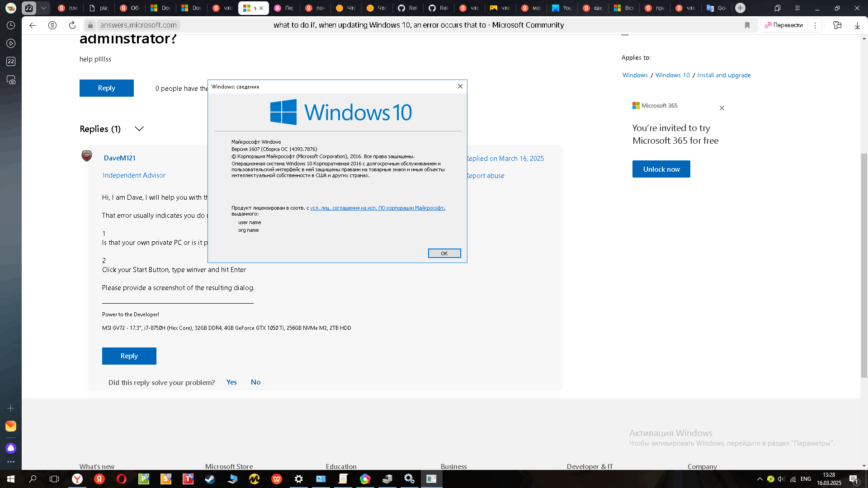Click the Перевести translate button
Screen dimensions: 868x488
784,25
